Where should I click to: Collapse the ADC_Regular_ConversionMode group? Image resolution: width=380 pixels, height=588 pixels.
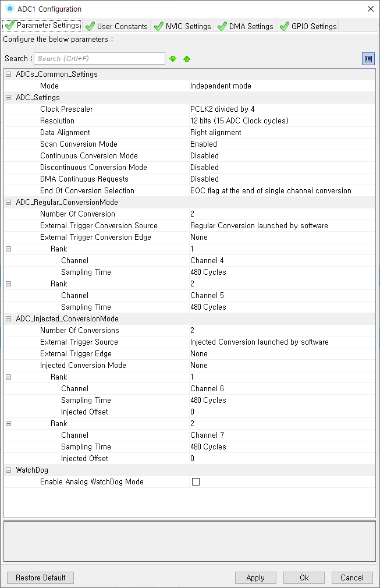[9, 203]
